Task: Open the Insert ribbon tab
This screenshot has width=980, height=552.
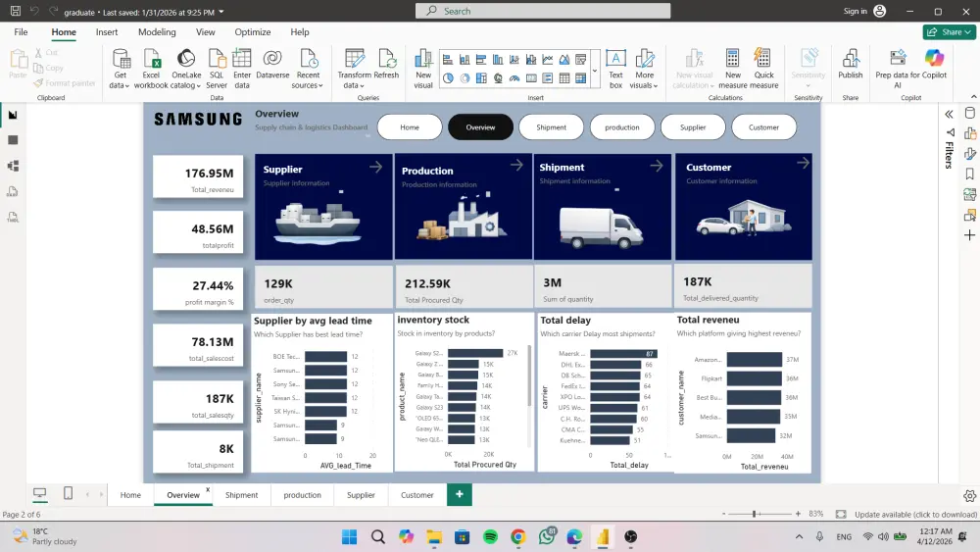Action: (107, 32)
